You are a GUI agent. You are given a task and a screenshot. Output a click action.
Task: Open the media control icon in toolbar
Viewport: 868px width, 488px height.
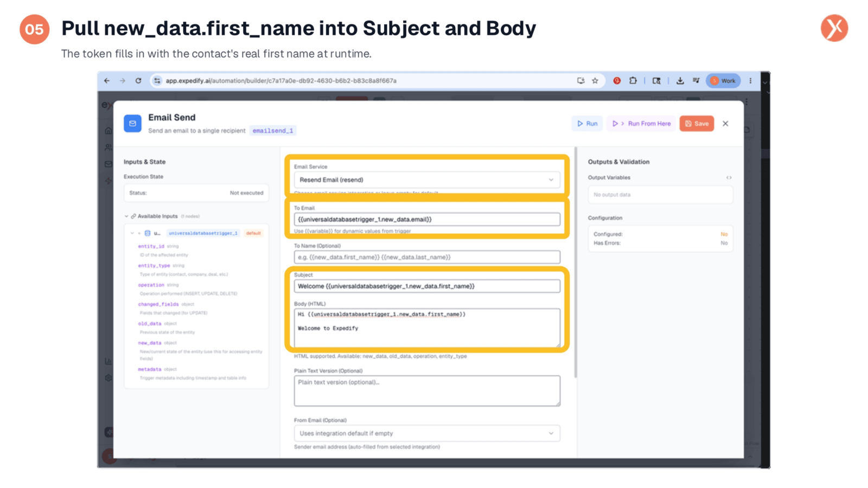[x=696, y=81]
